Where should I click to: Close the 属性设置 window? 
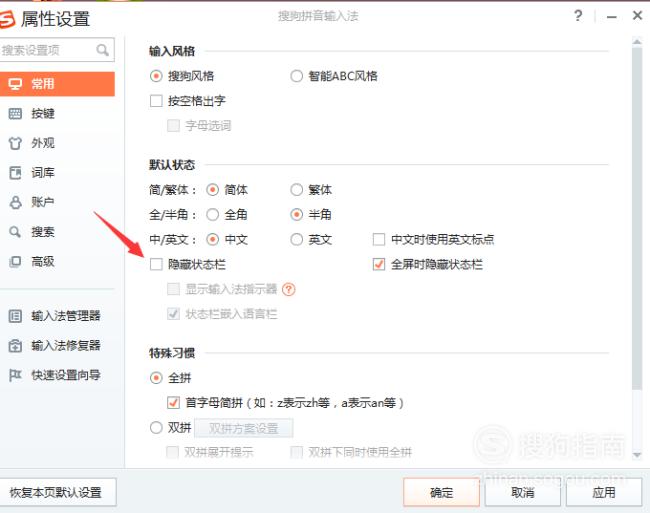click(638, 15)
